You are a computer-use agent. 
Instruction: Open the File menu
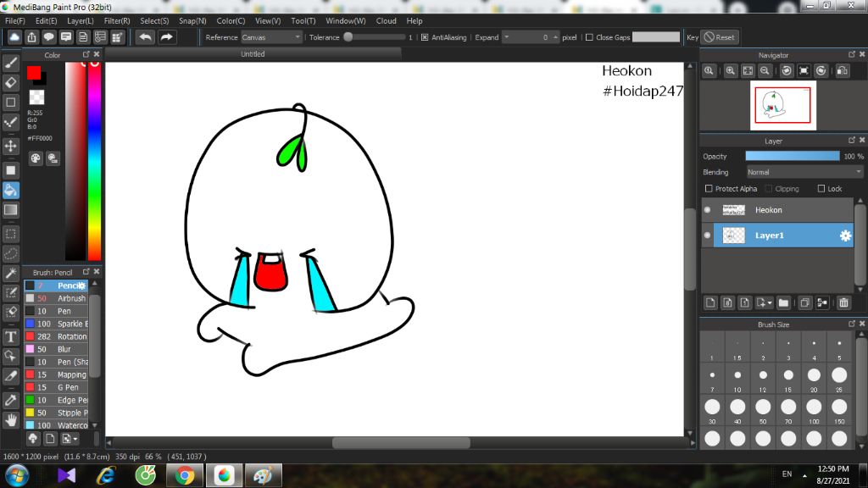tap(15, 21)
